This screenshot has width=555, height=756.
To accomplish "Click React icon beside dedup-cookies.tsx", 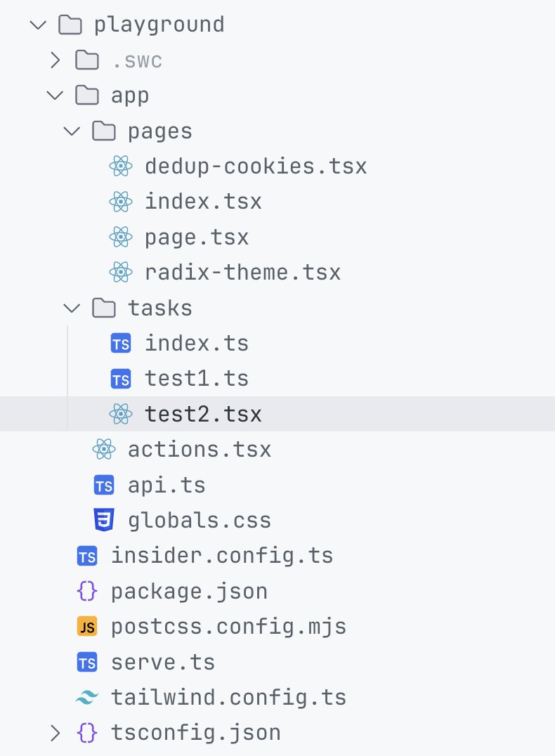I will (x=121, y=167).
